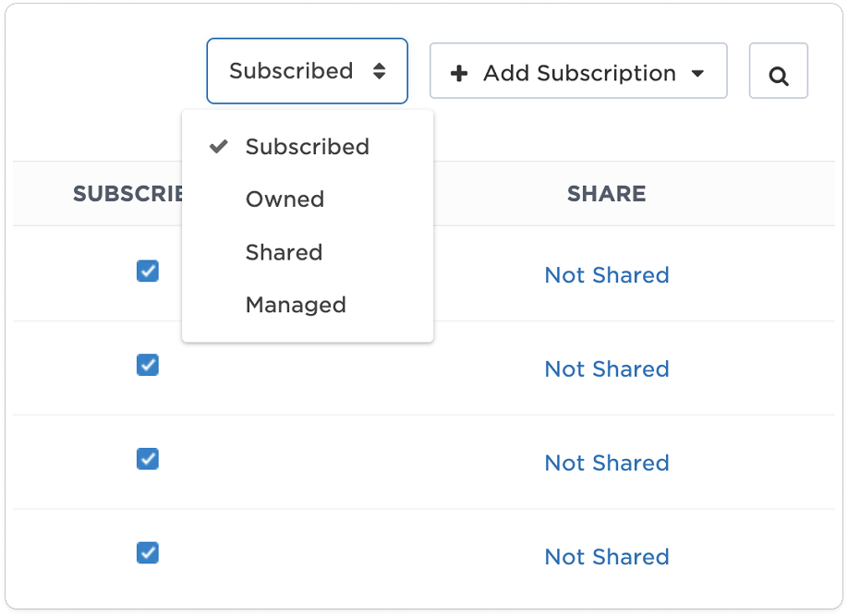Choose the Owned filter option
848x616 pixels.
point(285,199)
